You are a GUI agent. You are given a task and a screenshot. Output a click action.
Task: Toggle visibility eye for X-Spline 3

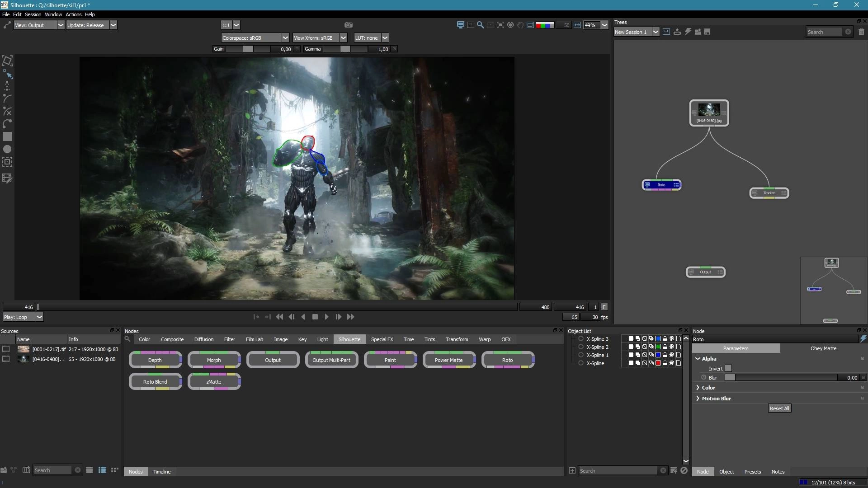671,339
